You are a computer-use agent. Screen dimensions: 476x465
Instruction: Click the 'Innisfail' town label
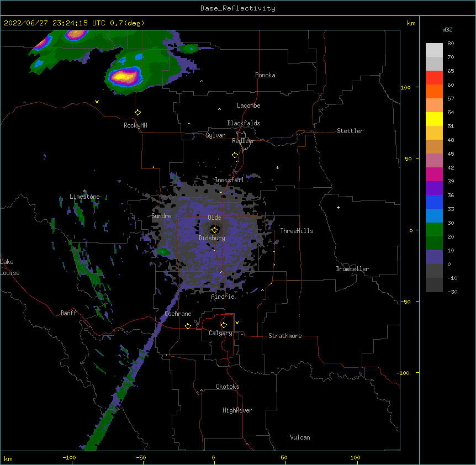[229, 180]
